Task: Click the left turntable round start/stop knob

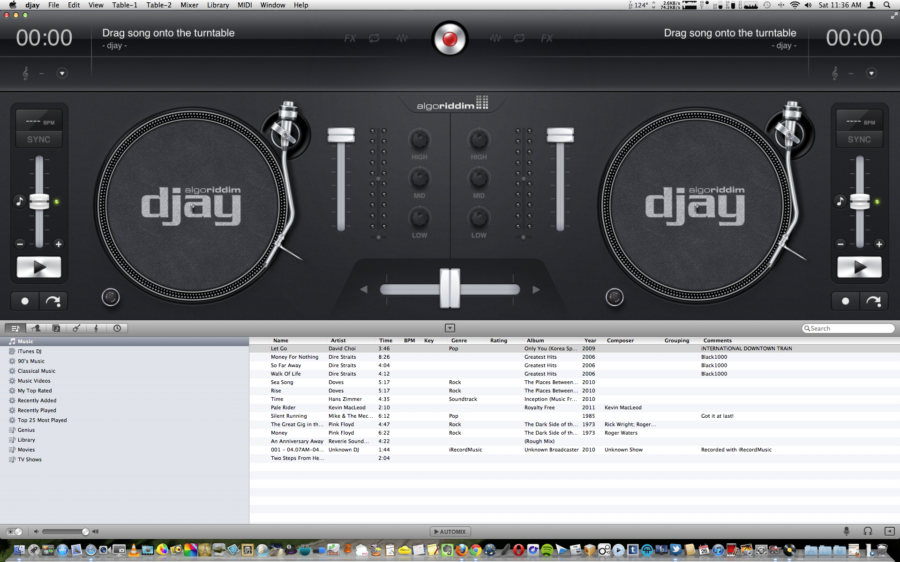Action: (111, 297)
